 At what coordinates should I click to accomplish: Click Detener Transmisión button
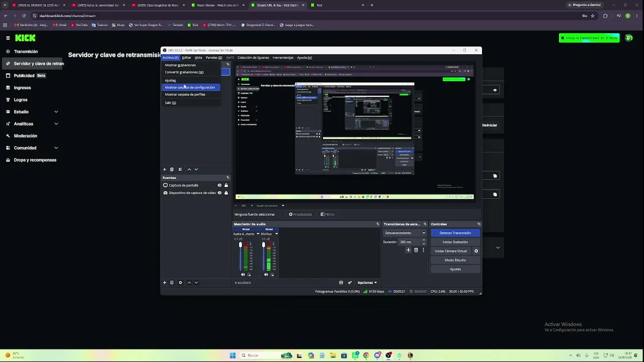point(455,233)
